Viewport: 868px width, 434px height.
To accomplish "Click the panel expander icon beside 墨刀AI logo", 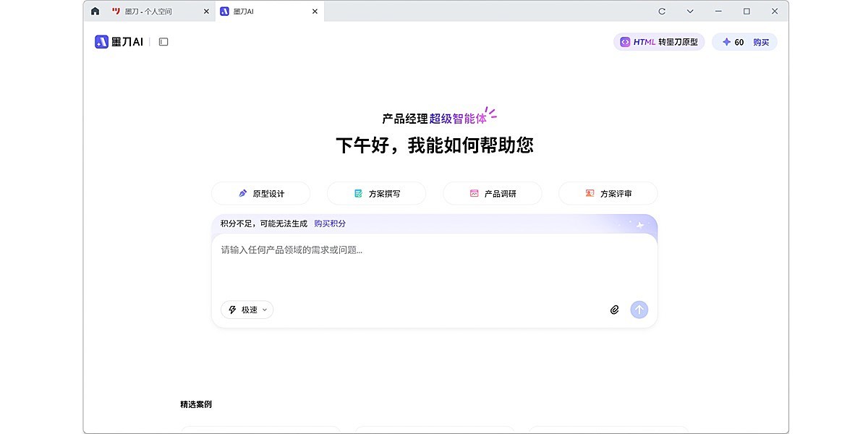I will click(163, 41).
